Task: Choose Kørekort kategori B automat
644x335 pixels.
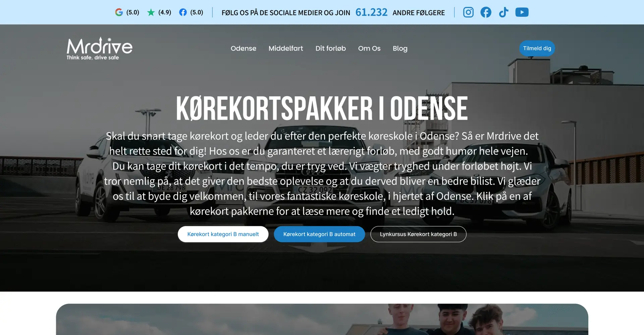Action: [x=319, y=234]
